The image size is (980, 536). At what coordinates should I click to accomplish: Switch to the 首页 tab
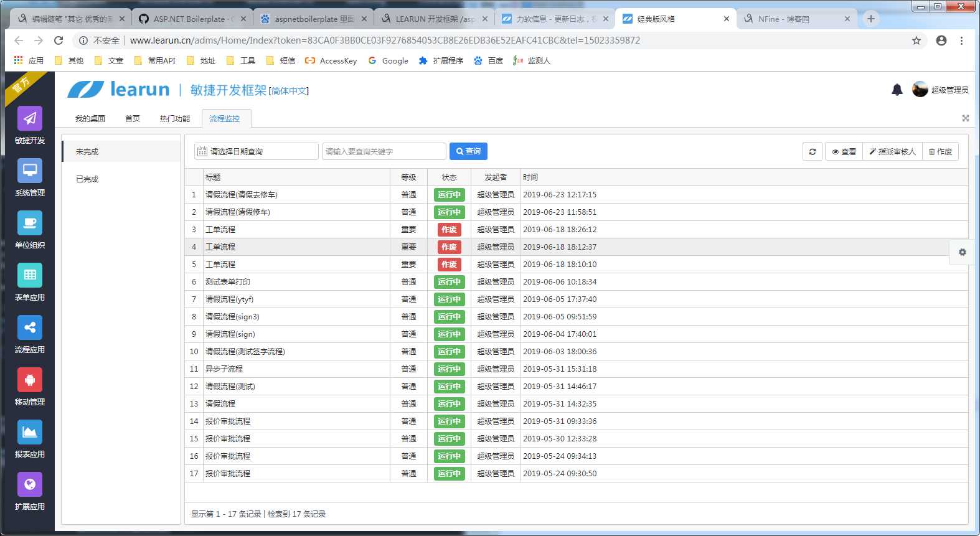point(133,118)
